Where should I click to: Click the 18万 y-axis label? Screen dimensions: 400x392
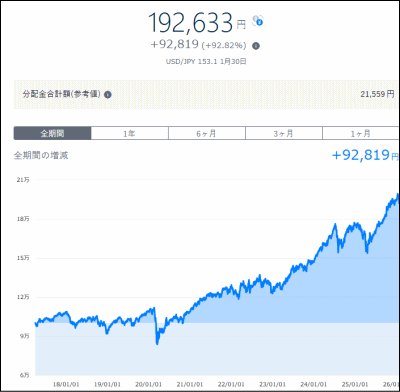tap(23, 219)
